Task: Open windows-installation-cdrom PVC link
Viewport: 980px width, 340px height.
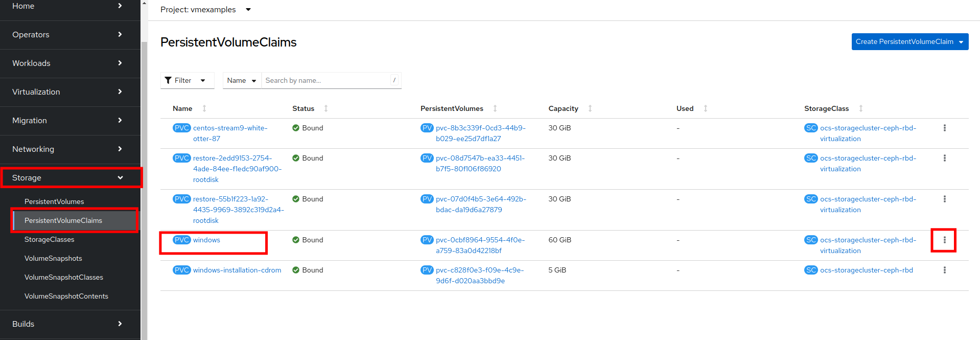Action: tap(237, 270)
